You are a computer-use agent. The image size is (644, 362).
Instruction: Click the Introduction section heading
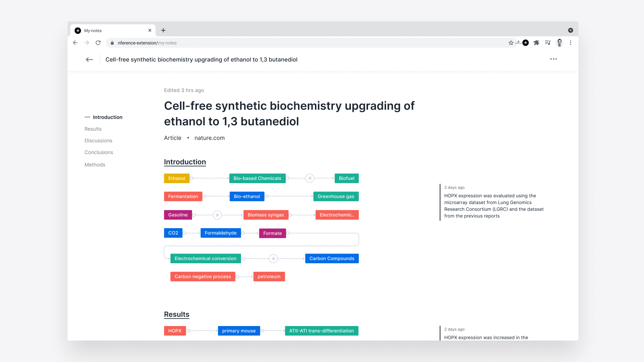tap(185, 162)
